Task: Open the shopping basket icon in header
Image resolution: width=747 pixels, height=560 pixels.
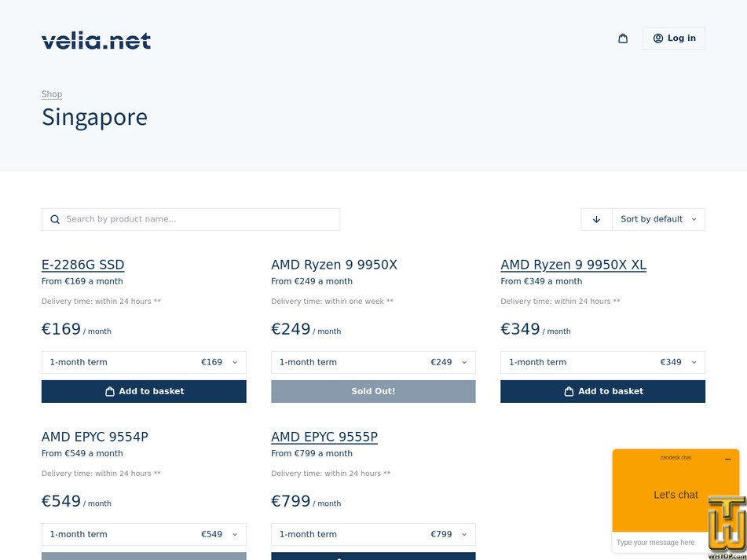Action: click(623, 38)
